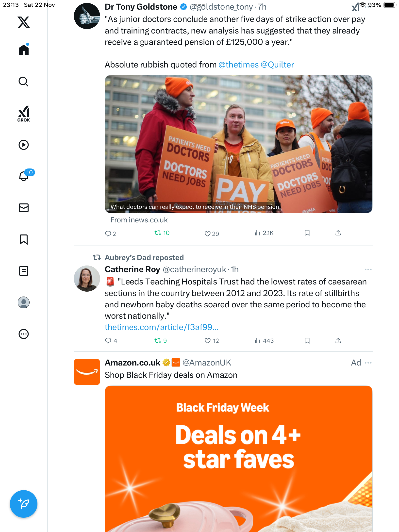The width and height of the screenshot is (399, 532).
Task: Open the Lists icon in sidebar
Action: pos(24,271)
